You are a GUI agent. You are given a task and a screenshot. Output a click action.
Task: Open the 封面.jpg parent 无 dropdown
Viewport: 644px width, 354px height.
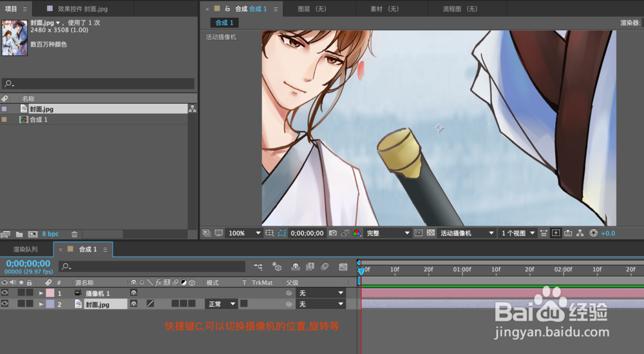pos(320,304)
